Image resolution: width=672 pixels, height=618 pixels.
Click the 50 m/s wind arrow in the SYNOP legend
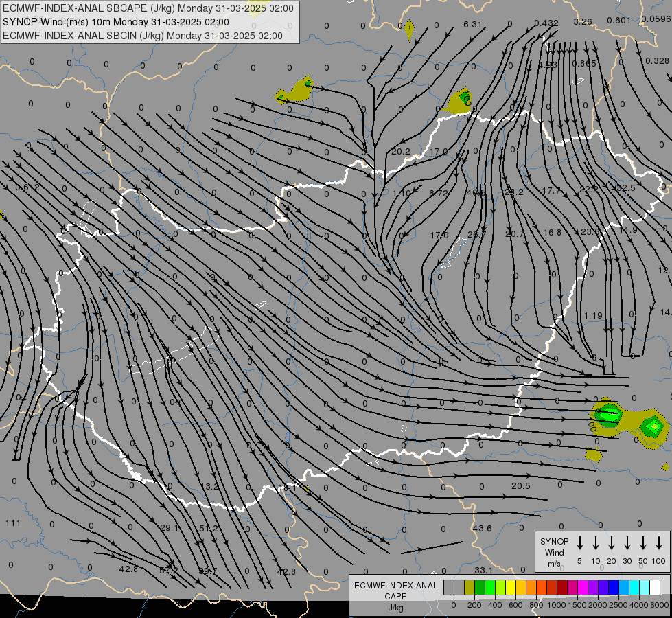[x=643, y=543]
